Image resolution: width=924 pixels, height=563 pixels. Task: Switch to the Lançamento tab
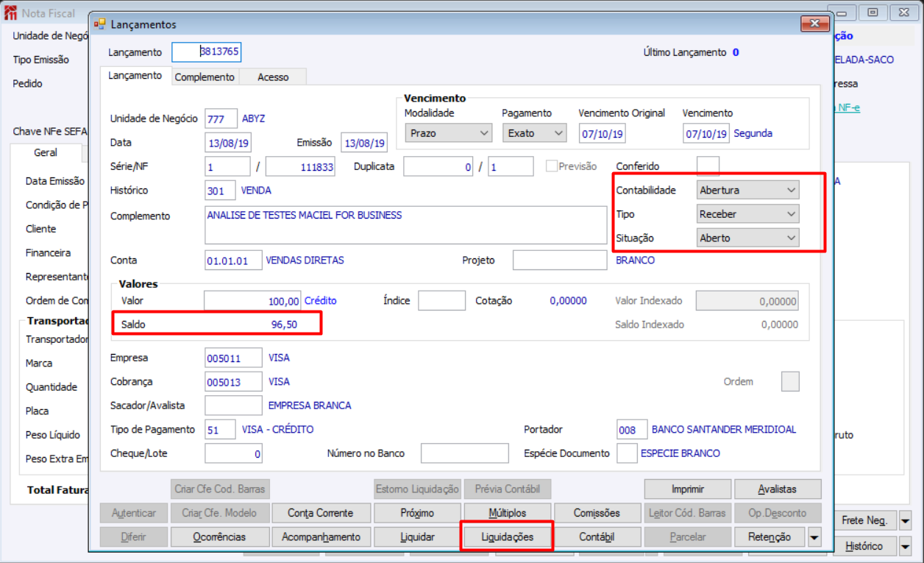click(135, 76)
